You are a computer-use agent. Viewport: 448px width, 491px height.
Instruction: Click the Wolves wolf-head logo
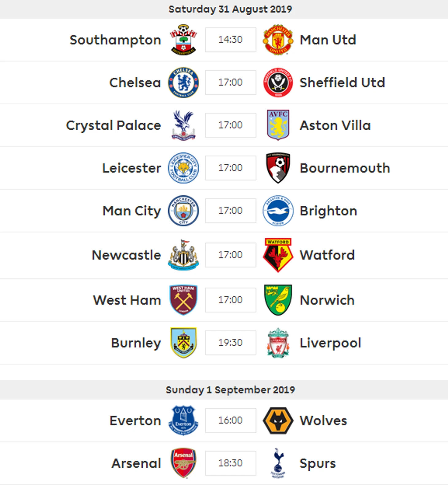(278, 420)
